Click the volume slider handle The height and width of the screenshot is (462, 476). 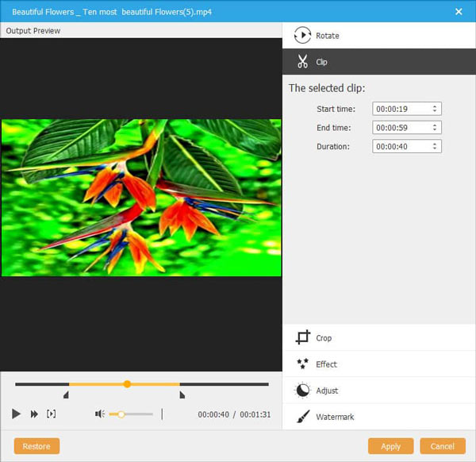click(121, 414)
